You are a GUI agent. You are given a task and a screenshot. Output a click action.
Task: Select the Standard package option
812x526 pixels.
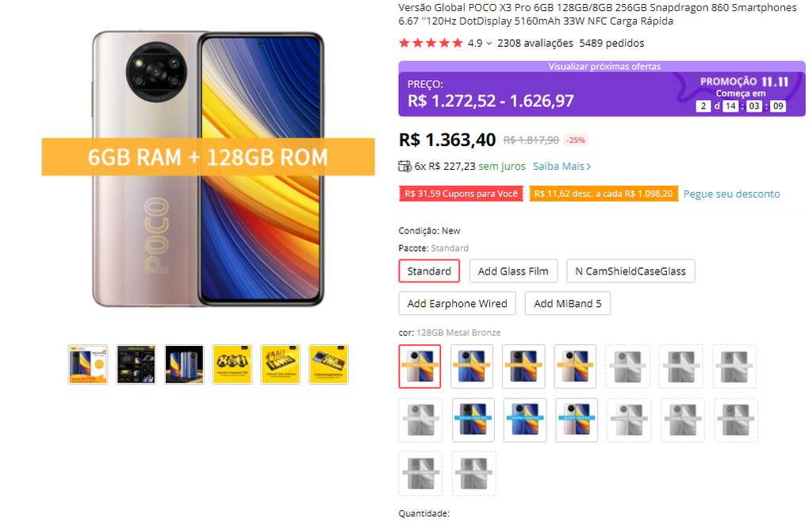tap(429, 271)
